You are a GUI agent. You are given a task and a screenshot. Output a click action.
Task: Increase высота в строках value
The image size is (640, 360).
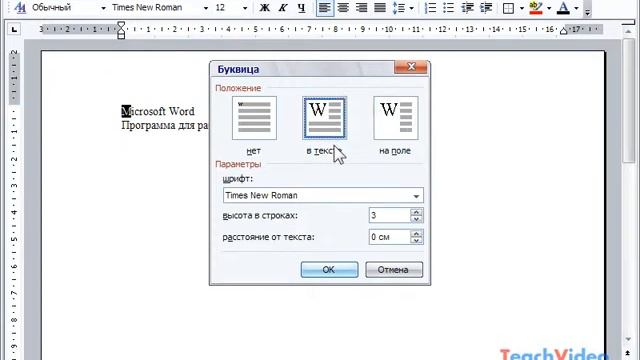point(416,211)
